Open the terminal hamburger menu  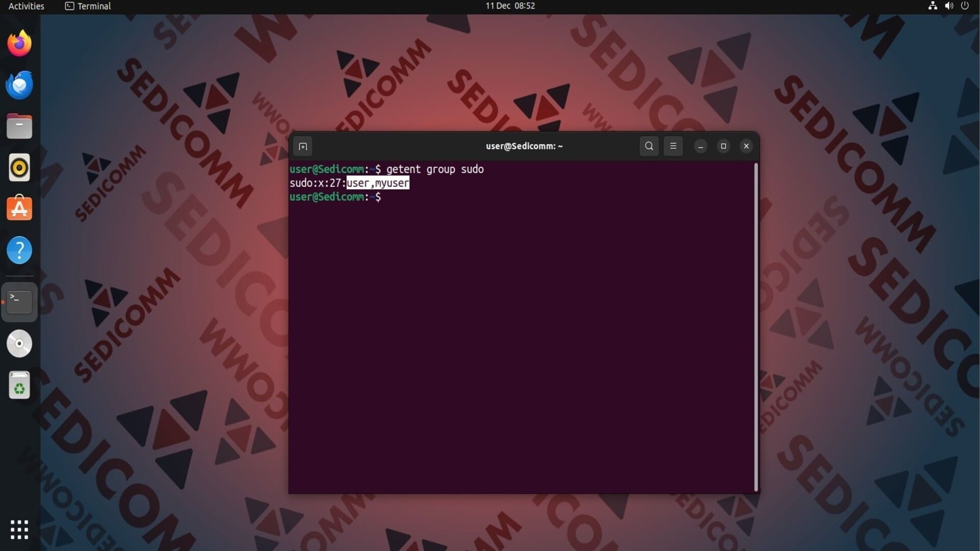click(x=673, y=146)
